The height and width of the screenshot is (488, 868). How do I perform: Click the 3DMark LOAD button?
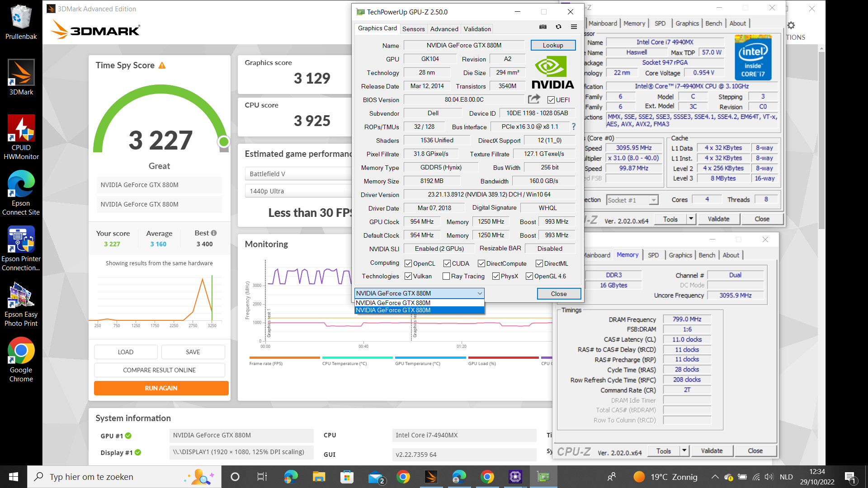pyautogui.click(x=126, y=352)
